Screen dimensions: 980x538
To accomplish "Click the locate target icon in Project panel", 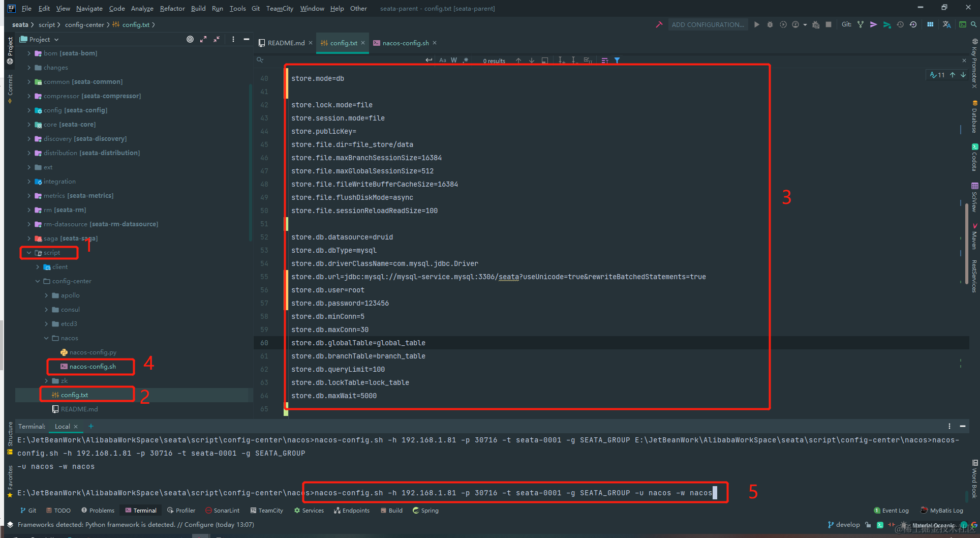I will tap(190, 39).
